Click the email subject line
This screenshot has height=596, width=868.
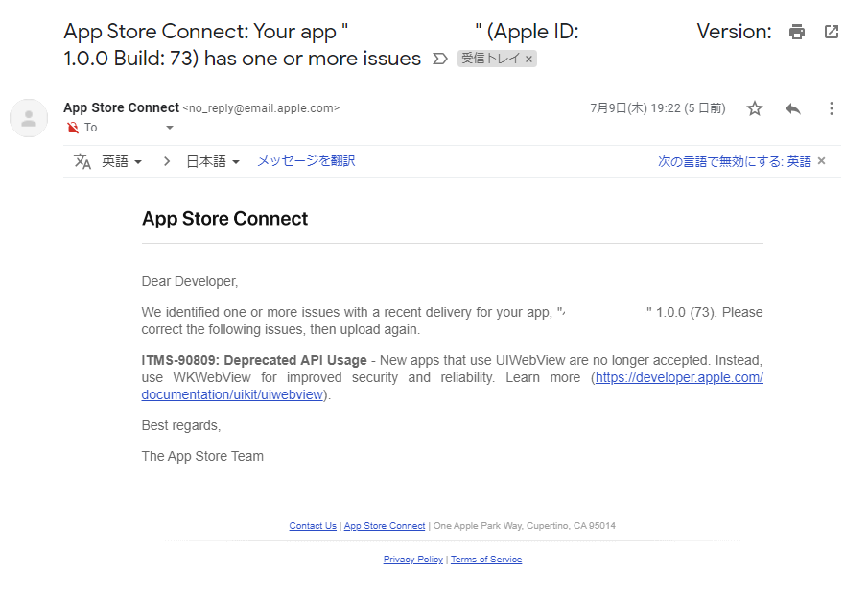point(417,45)
